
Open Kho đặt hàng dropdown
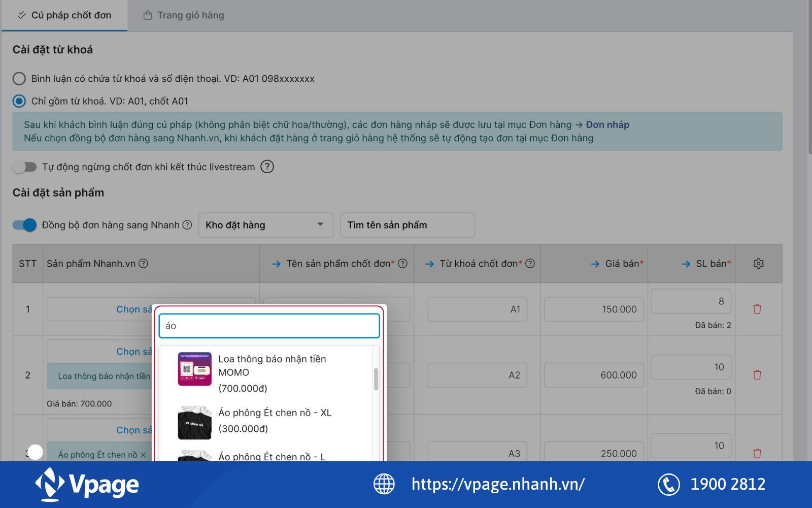(266, 225)
